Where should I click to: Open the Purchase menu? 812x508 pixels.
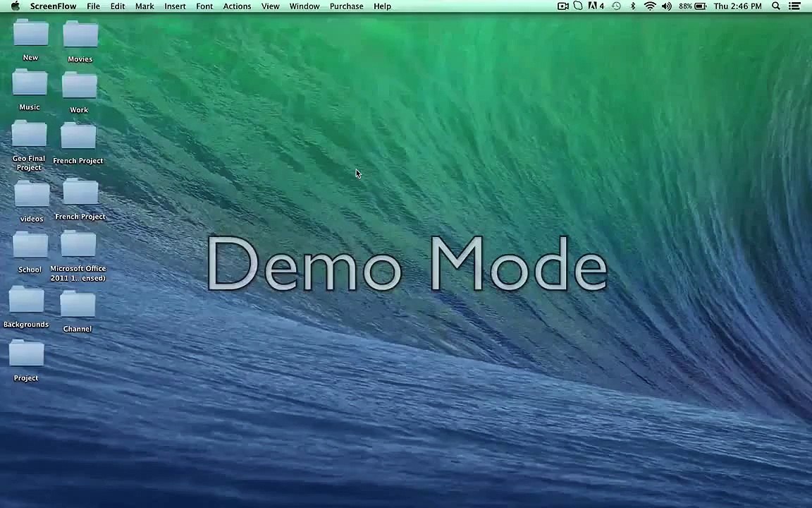[x=346, y=6]
